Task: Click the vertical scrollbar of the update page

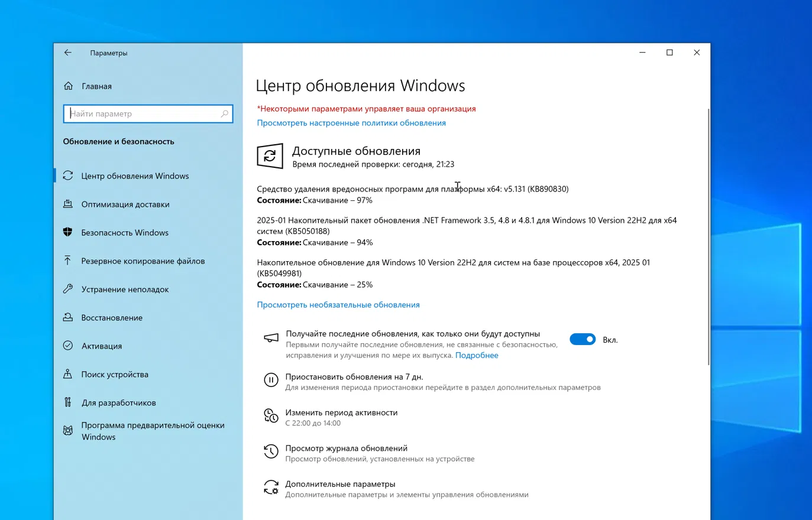Action: click(708, 236)
